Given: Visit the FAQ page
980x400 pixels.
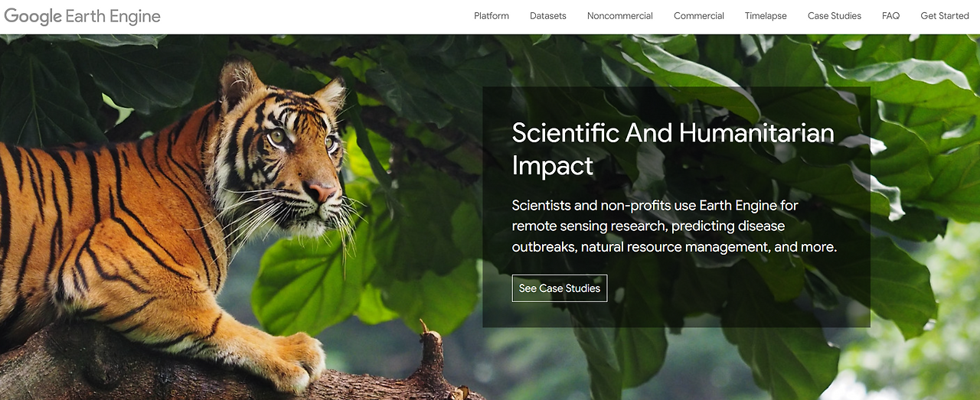Looking at the screenshot, I should [x=890, y=16].
